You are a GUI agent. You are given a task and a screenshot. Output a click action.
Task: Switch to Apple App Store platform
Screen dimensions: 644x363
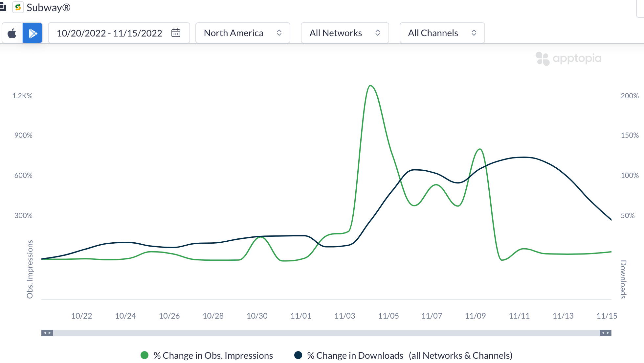coord(12,33)
